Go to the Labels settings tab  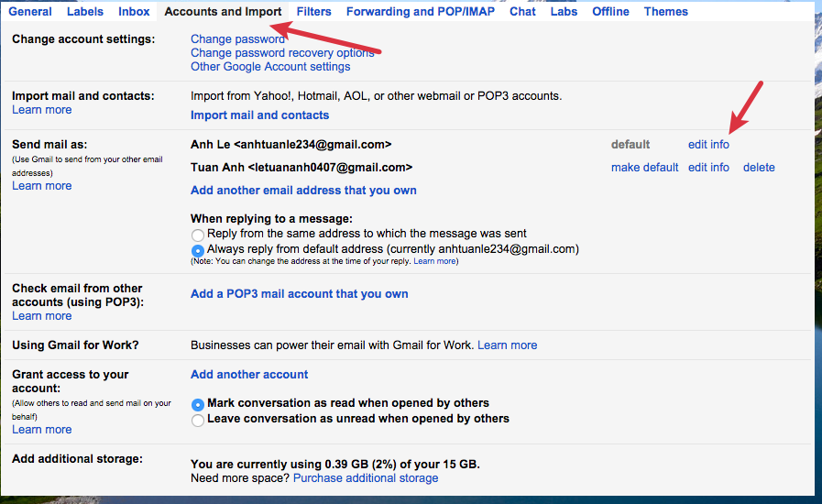[85, 12]
